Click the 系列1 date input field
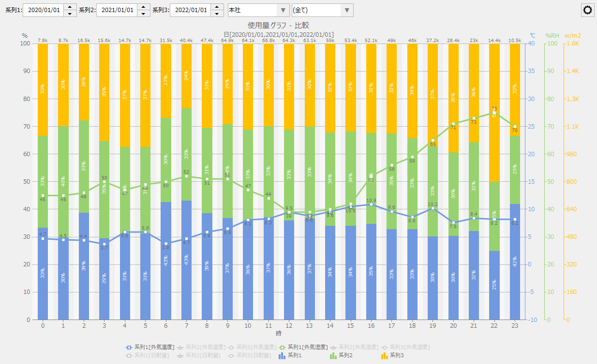This screenshot has height=364, width=597. coord(43,10)
